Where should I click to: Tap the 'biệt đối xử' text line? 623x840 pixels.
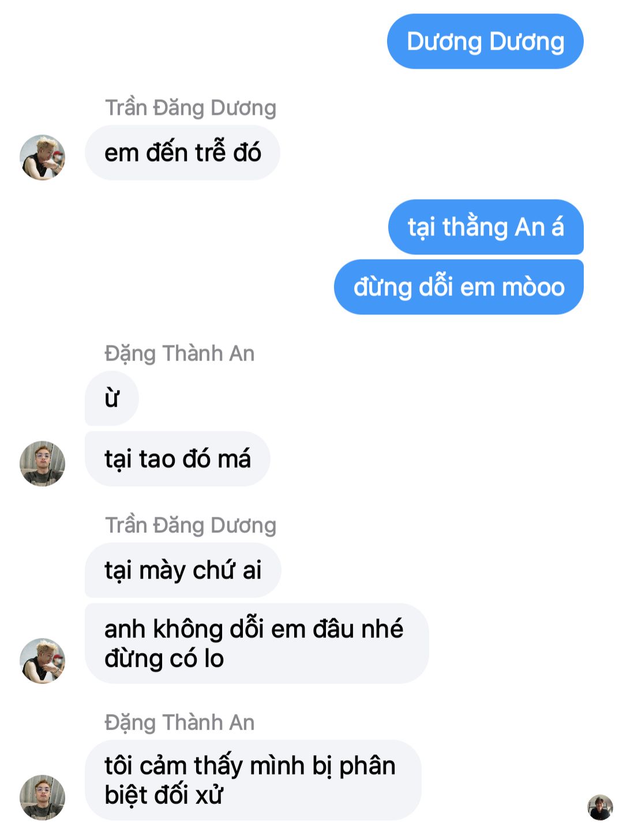[163, 796]
